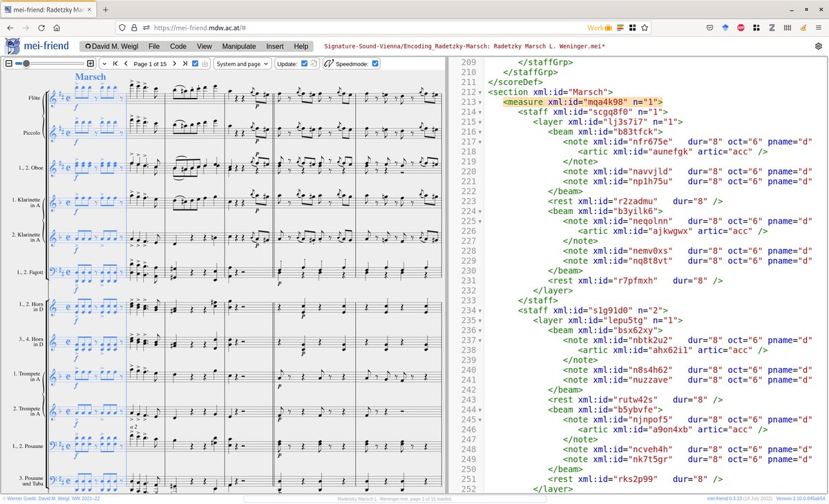Viewport: 829px width, 504px height.
Task: Go to the next notation page
Action: [x=174, y=64]
